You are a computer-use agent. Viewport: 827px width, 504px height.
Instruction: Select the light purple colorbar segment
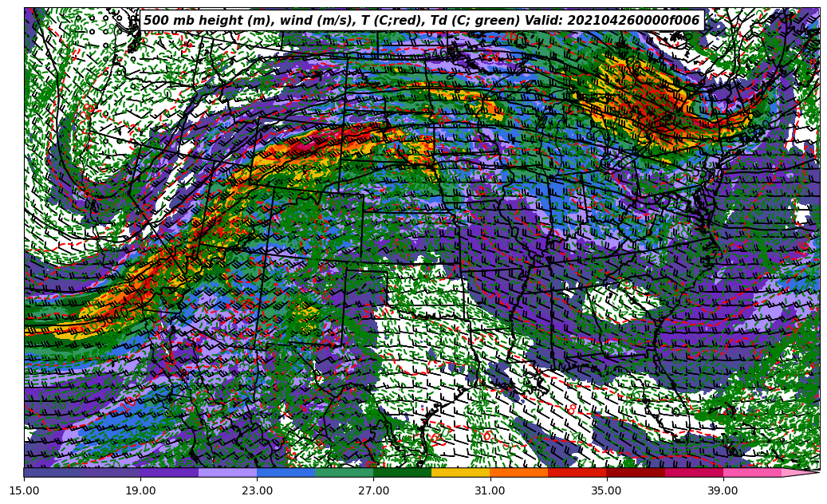(x=227, y=473)
